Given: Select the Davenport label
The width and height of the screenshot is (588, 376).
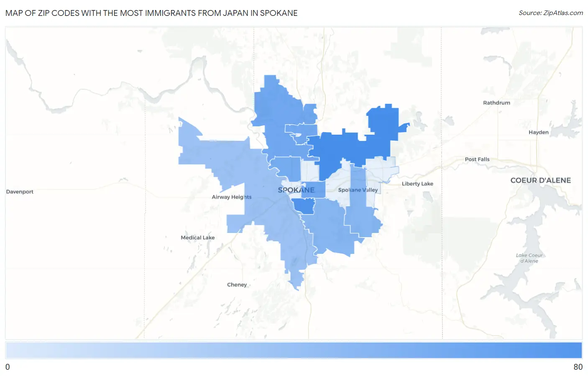Looking at the screenshot, I should coord(20,192).
